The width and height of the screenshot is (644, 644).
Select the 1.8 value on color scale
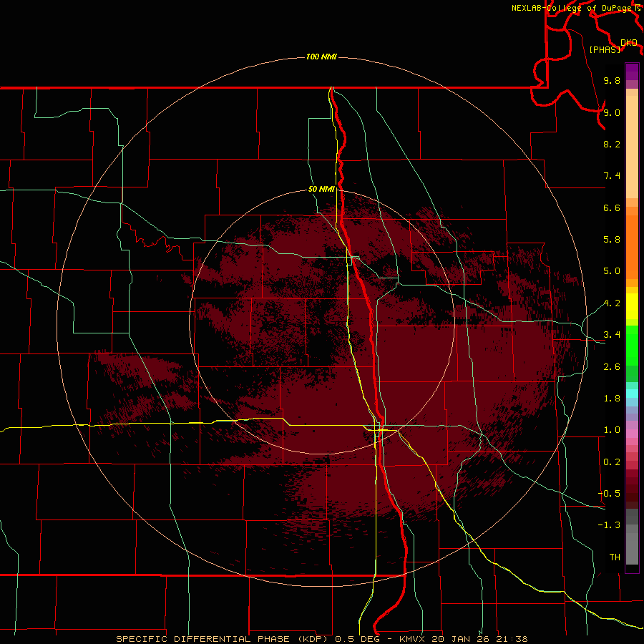pyautogui.click(x=612, y=399)
